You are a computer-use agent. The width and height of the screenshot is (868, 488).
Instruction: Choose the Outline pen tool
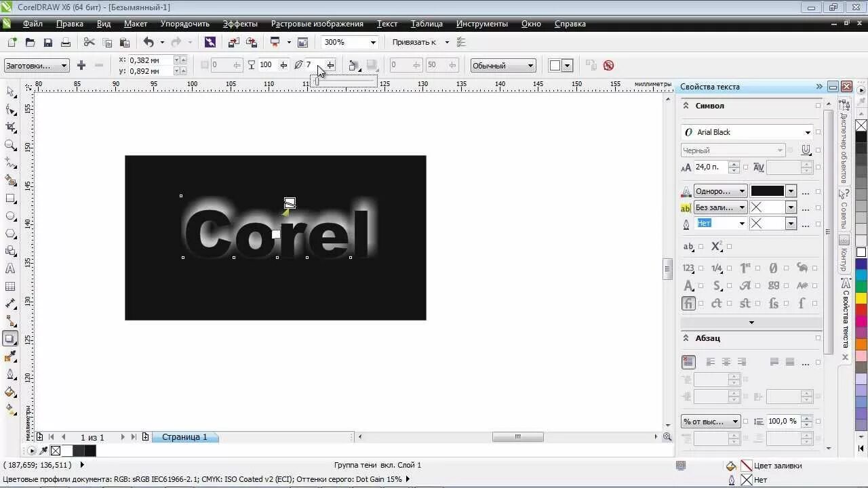tap(10, 374)
